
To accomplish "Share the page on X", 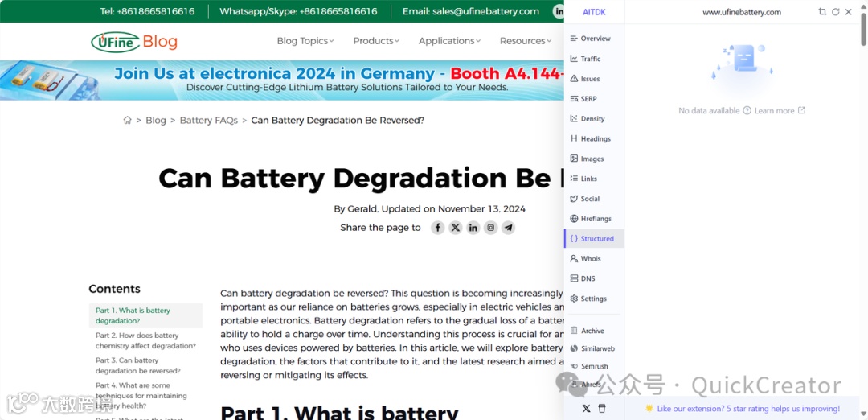I will [456, 228].
